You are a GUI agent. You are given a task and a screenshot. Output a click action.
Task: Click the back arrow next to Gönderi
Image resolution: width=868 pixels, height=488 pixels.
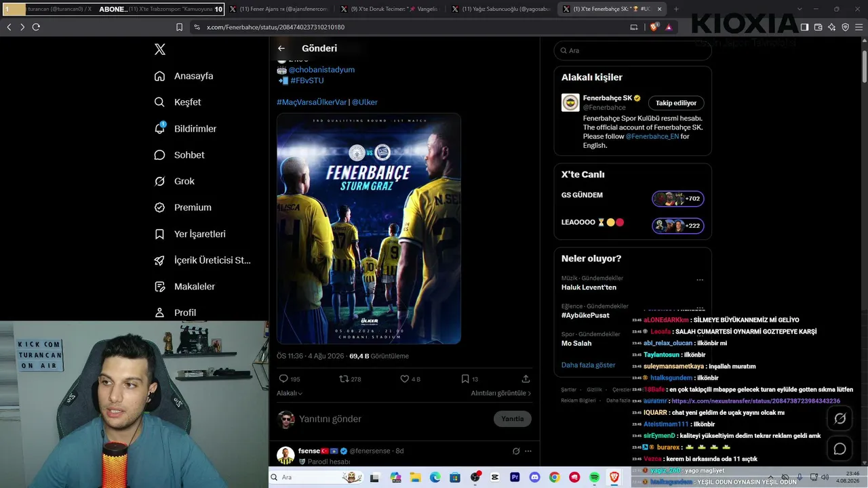(281, 48)
